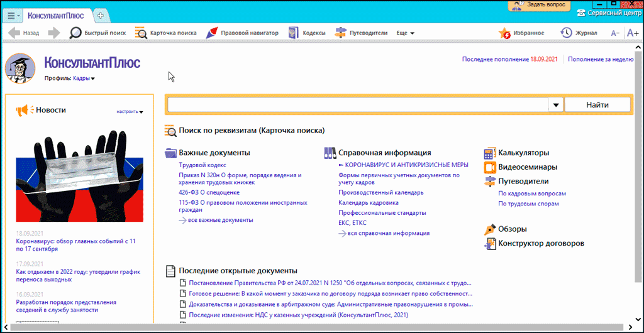Screen dimensions: 644x333
Task: Open Формы первичных учетных документов link
Action: pos(399,179)
